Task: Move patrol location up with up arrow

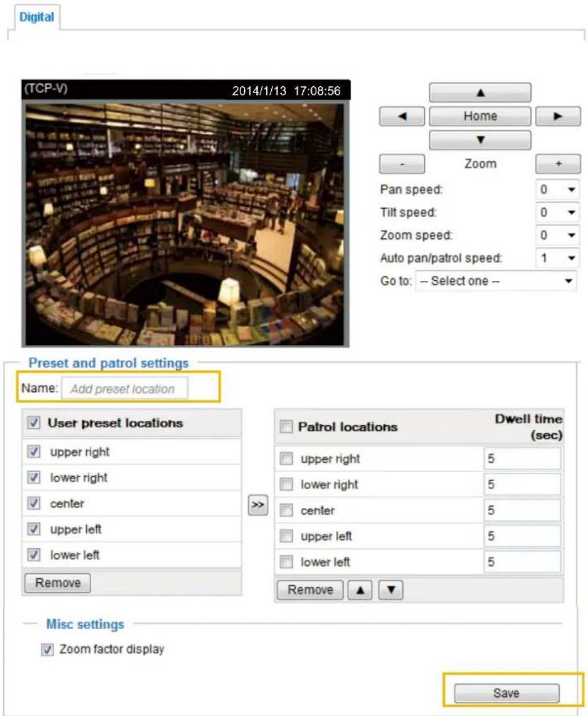Action: 360,590
